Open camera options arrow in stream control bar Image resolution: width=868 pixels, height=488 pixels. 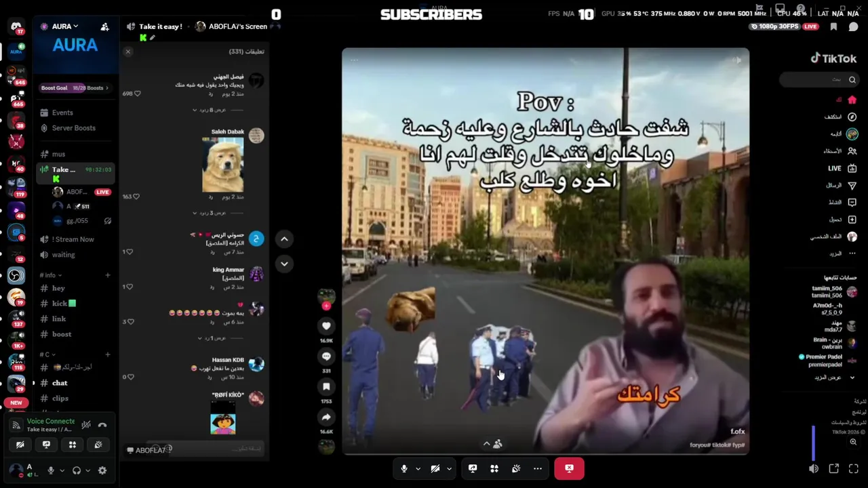tap(449, 468)
